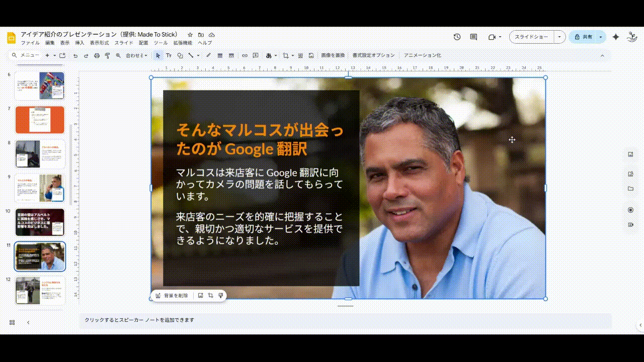Select slide 12 thumbnail
This screenshot has width=644, height=362.
pos(40,291)
